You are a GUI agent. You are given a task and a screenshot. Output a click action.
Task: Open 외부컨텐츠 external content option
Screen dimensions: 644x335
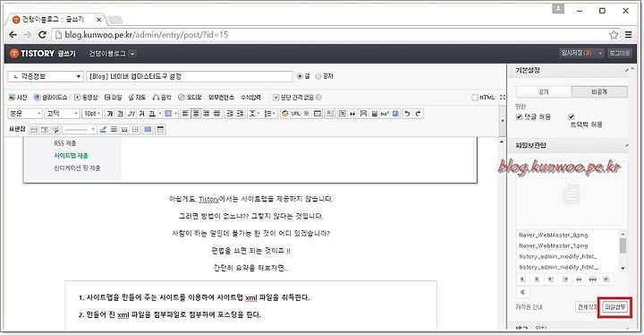pos(221,97)
